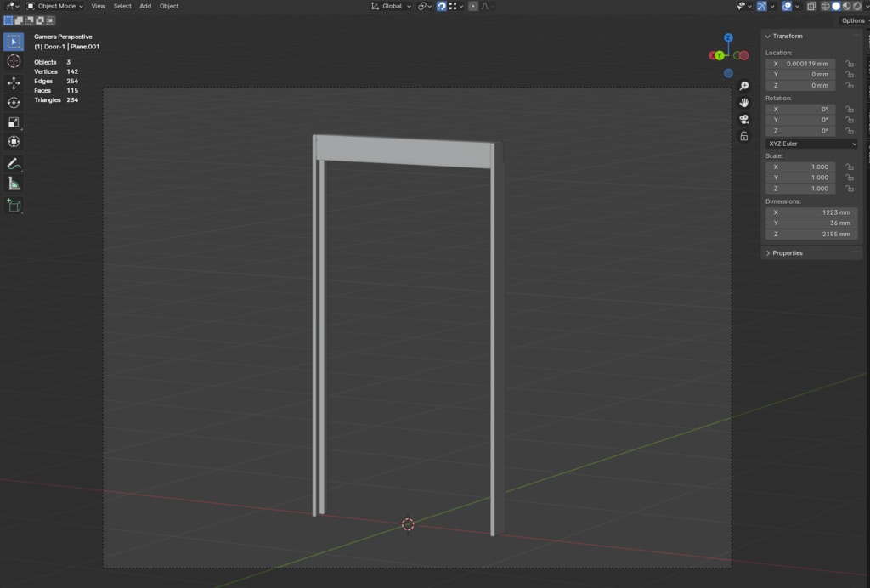Select the Select Box tool

tap(14, 42)
